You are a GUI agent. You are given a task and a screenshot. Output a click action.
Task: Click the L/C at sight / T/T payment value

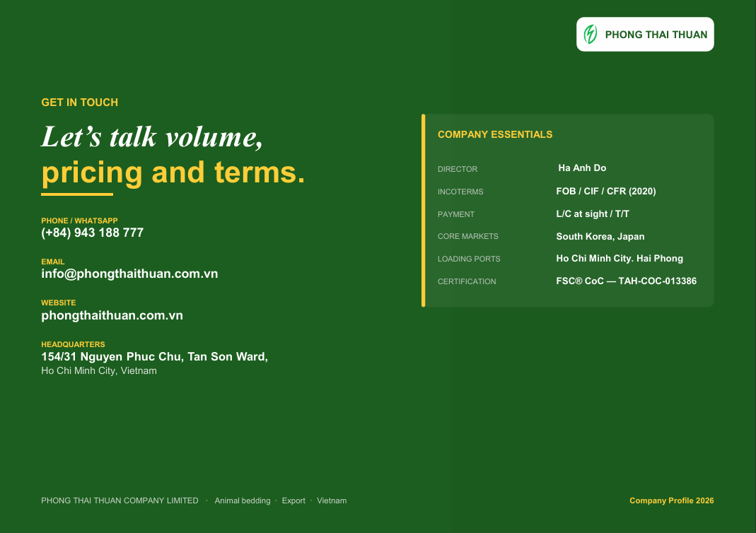point(593,214)
